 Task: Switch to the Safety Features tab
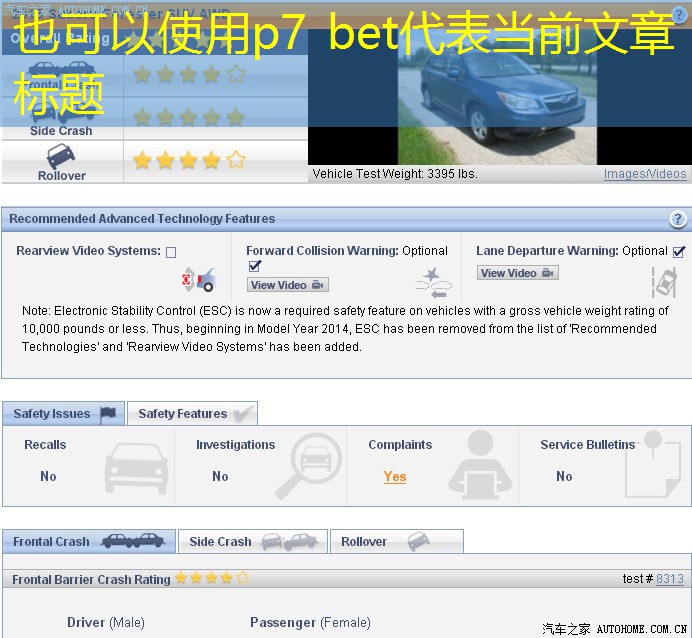(192, 414)
